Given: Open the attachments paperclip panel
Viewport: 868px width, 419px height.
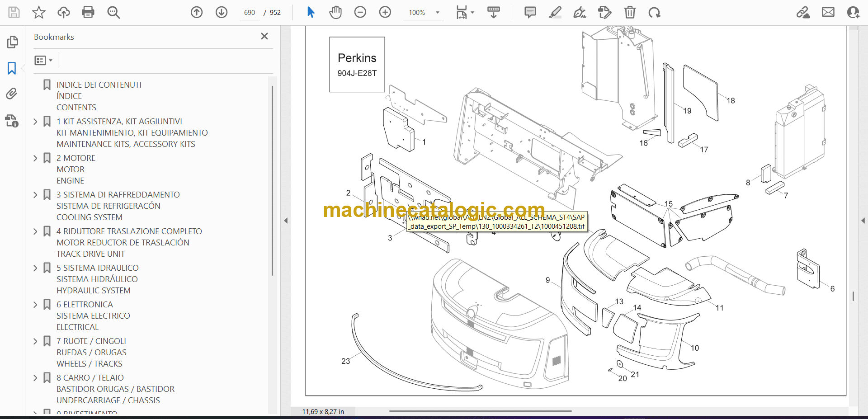Looking at the screenshot, I should 12,94.
